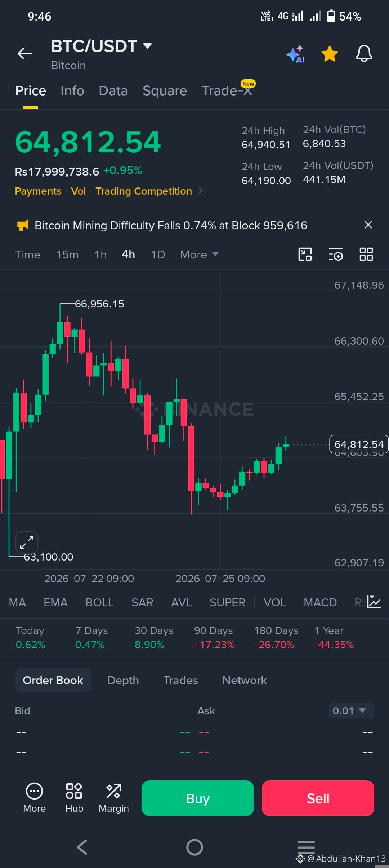Image resolution: width=389 pixels, height=868 pixels.
Task: Read the Bitcoin Mining Difficulty news headline
Action: coord(171,225)
